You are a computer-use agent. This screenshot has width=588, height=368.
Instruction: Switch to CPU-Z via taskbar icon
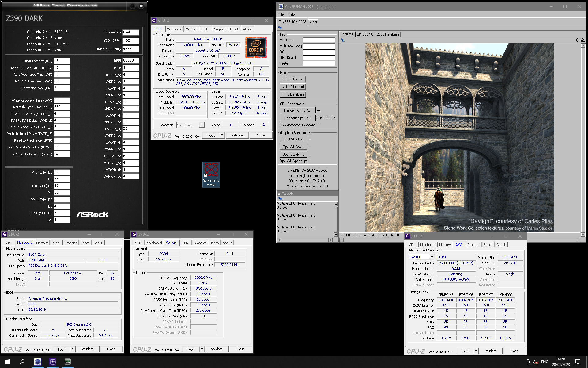(53, 362)
